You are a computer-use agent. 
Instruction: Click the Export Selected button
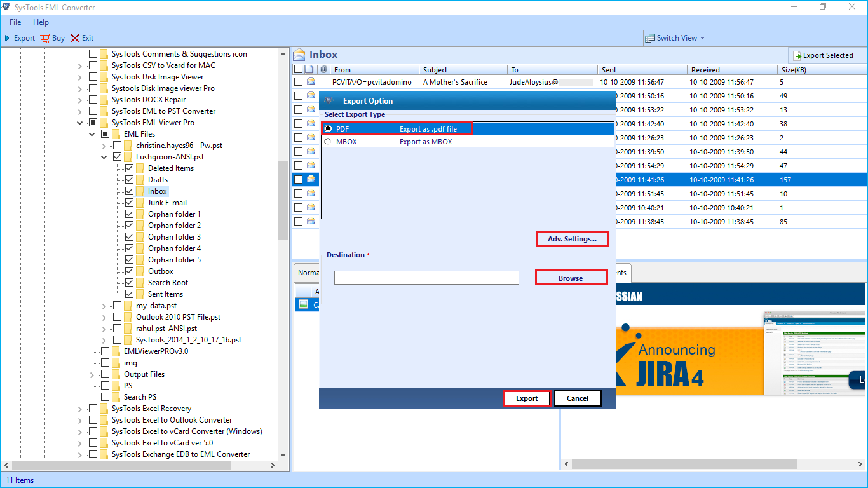[823, 55]
